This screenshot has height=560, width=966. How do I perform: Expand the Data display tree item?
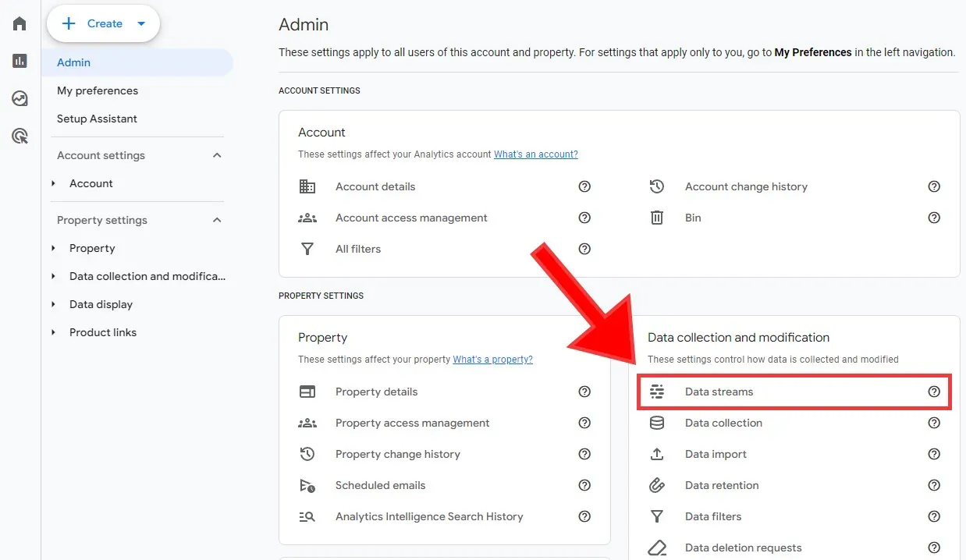pos(54,304)
